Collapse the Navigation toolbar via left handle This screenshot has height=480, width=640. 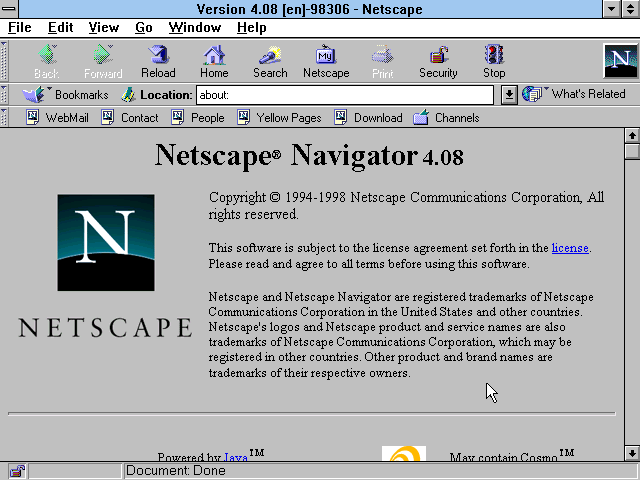(6, 61)
